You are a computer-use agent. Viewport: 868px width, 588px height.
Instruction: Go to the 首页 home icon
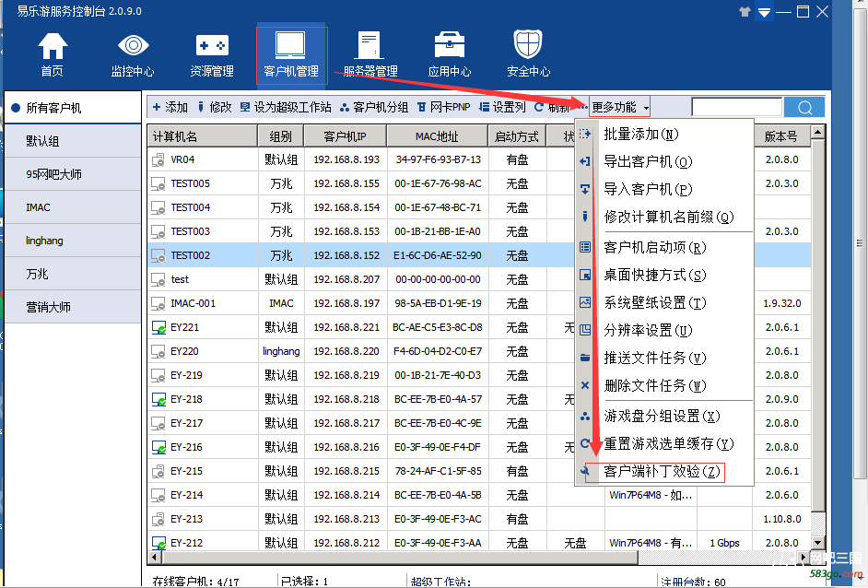click(53, 46)
